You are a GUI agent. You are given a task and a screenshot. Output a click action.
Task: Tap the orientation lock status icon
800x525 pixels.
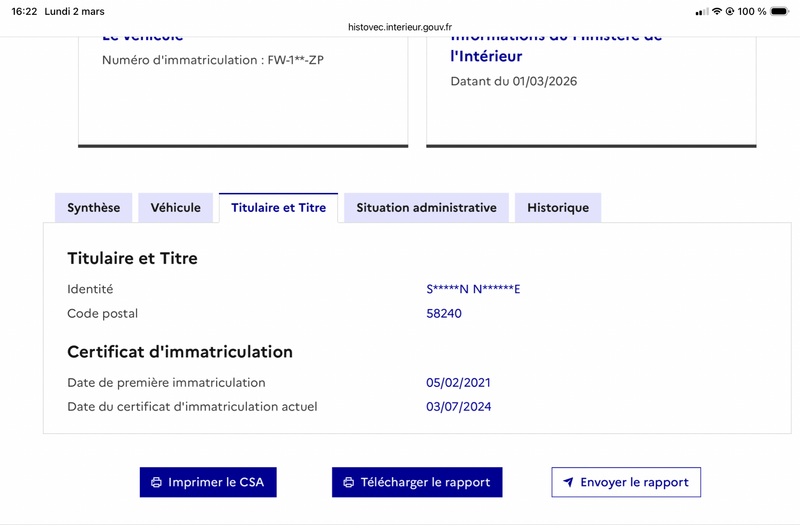pos(731,11)
